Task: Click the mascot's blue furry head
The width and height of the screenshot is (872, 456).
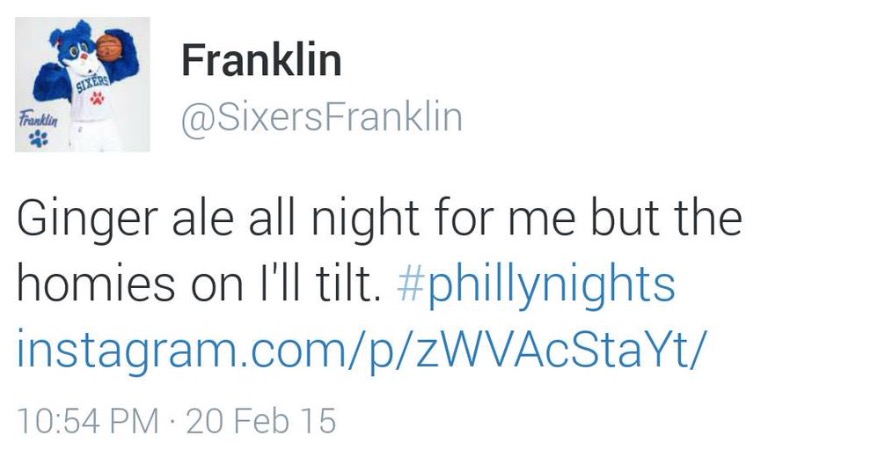Action: tap(72, 48)
